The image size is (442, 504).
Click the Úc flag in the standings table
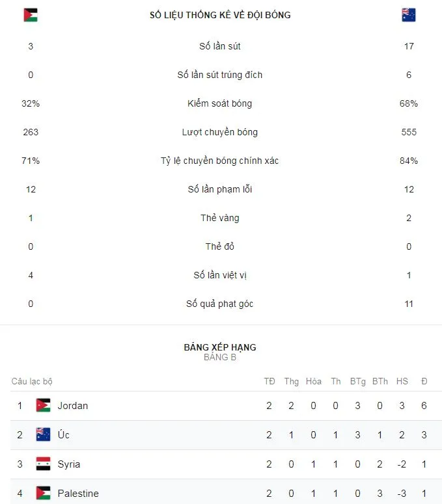click(43, 434)
